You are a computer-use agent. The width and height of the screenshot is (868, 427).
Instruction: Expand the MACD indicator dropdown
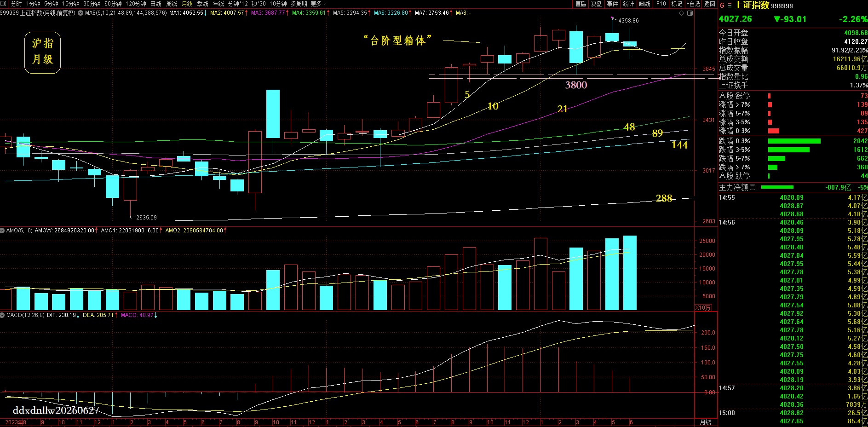click(3, 315)
